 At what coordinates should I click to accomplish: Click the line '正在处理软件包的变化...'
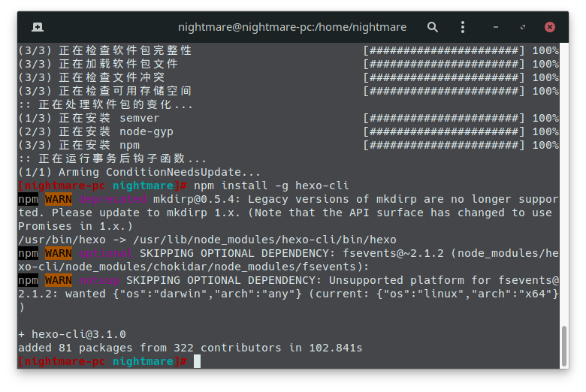pyautogui.click(x=105, y=104)
